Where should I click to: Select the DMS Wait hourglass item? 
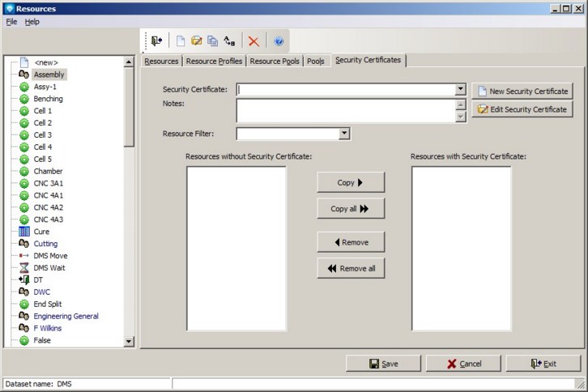tap(50, 268)
